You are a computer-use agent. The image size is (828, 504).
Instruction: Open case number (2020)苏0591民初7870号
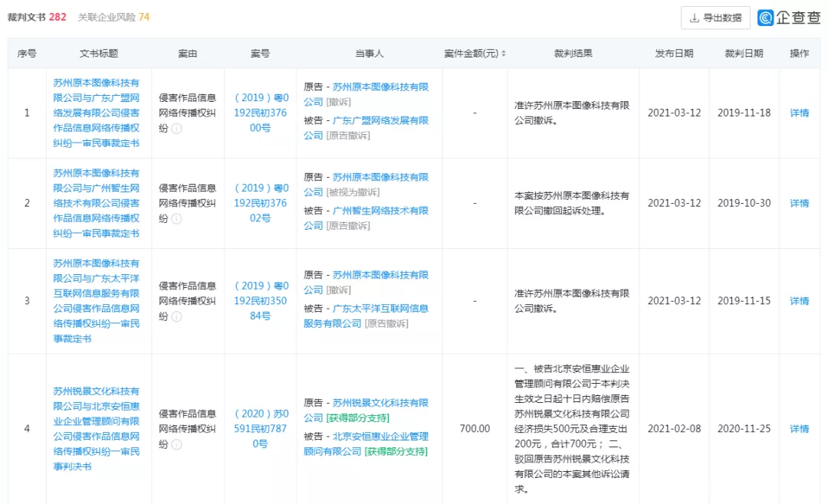coord(261,428)
